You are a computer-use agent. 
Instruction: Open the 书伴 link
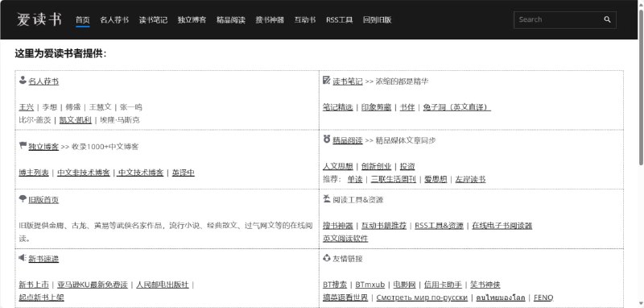[x=407, y=107]
